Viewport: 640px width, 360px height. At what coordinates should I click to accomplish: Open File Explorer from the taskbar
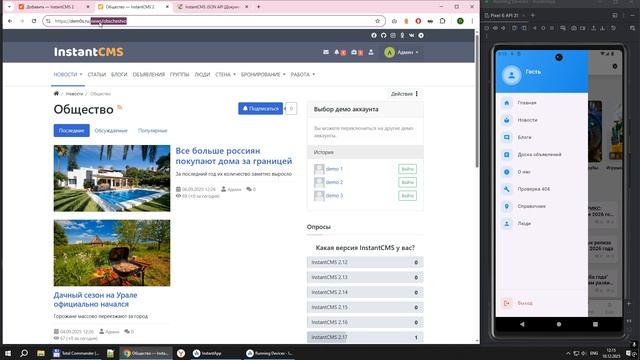click(x=41, y=353)
